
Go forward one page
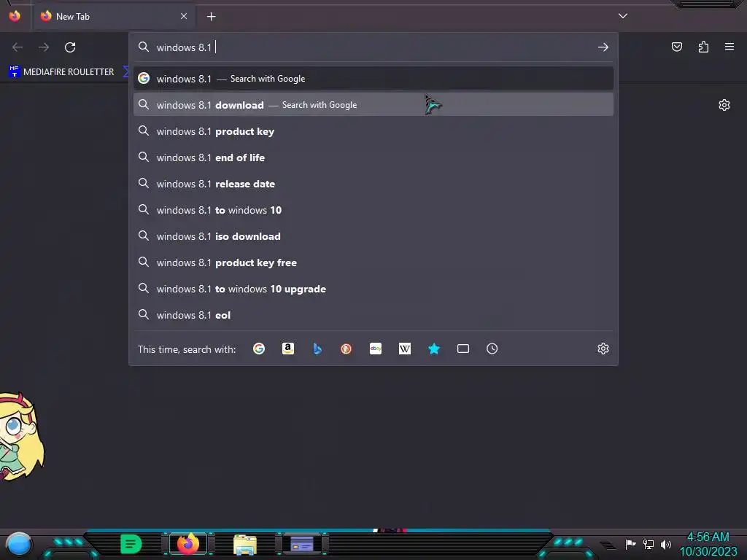[44, 47]
